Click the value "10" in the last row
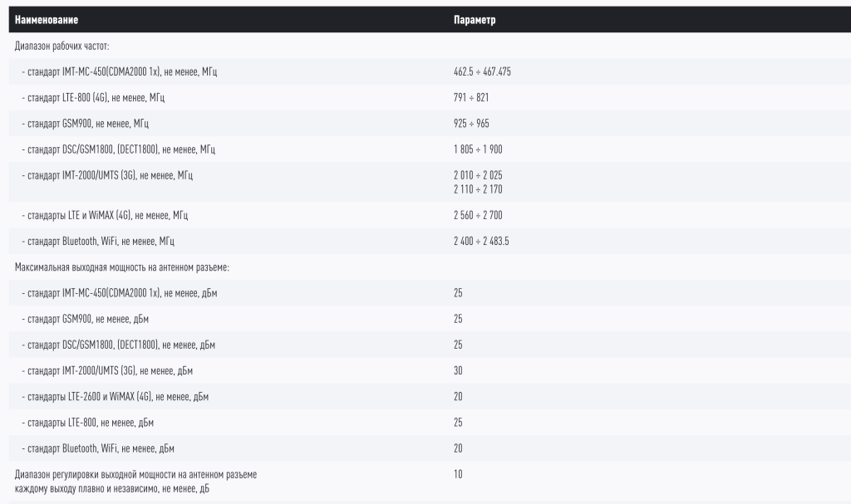Screen dimensions: 851x504 458,475
